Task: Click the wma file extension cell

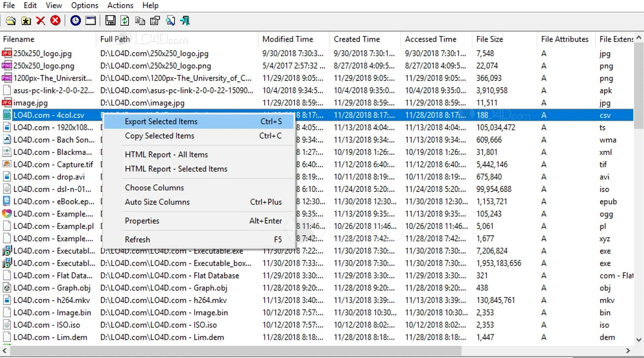Action: [608, 140]
